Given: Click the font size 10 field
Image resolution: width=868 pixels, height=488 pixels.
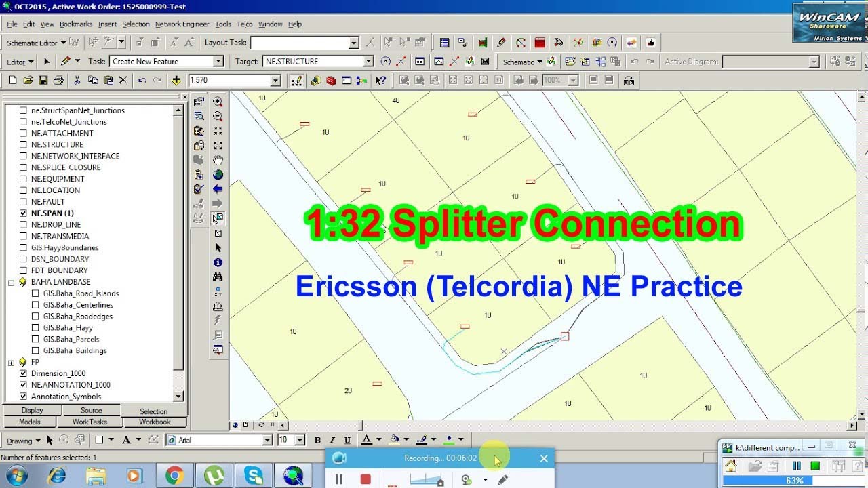Looking at the screenshot, I should click(x=291, y=440).
